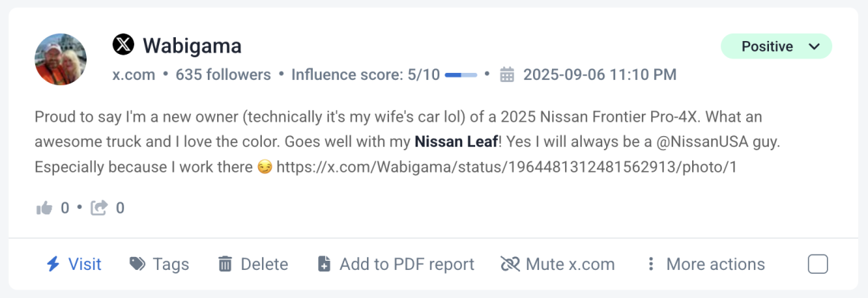868x298 pixels.
Task: Click the X platform logo icon
Action: point(123,45)
